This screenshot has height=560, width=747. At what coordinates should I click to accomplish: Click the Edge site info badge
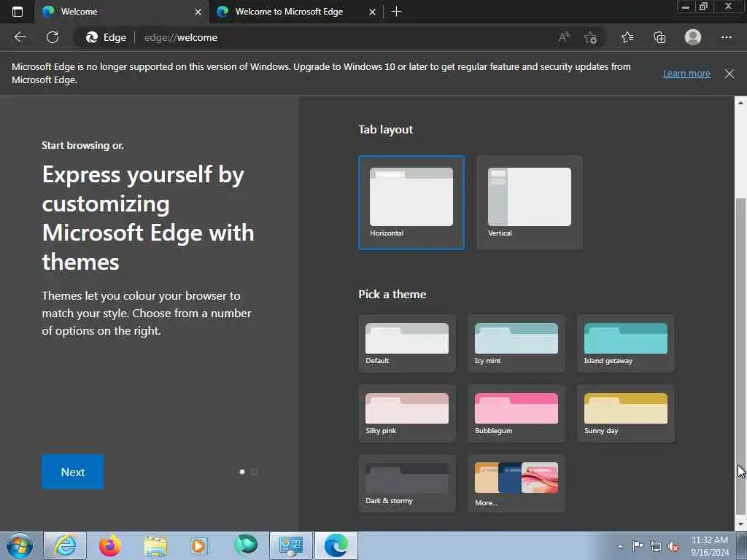coord(106,37)
